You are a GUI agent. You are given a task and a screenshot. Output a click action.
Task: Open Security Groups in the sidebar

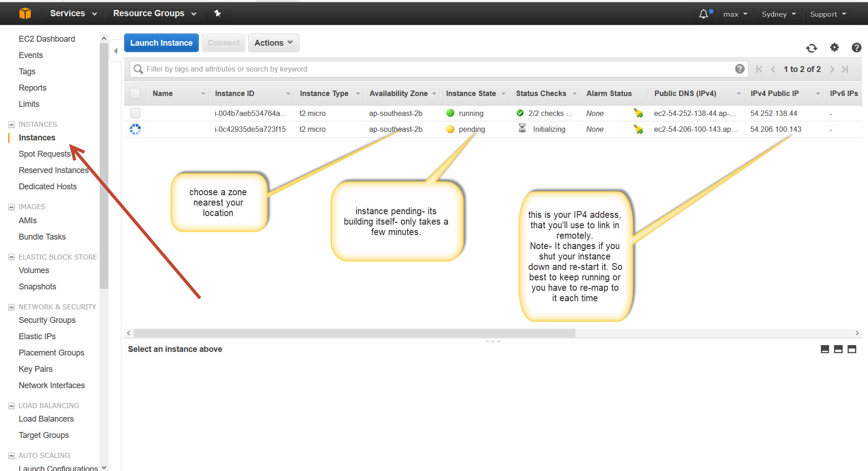click(47, 320)
